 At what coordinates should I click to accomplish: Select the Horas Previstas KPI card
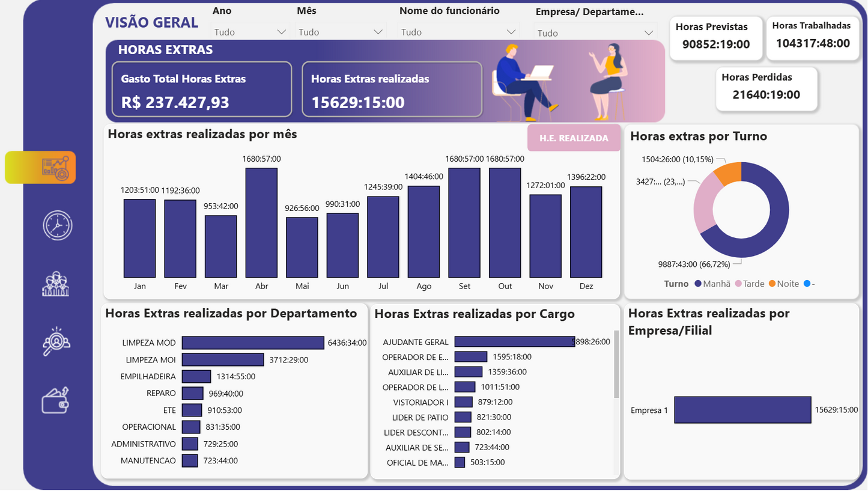716,37
